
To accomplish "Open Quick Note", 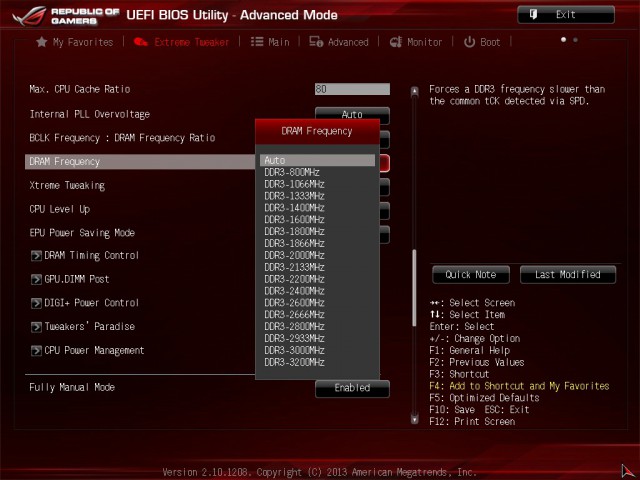I will pyautogui.click(x=471, y=275).
